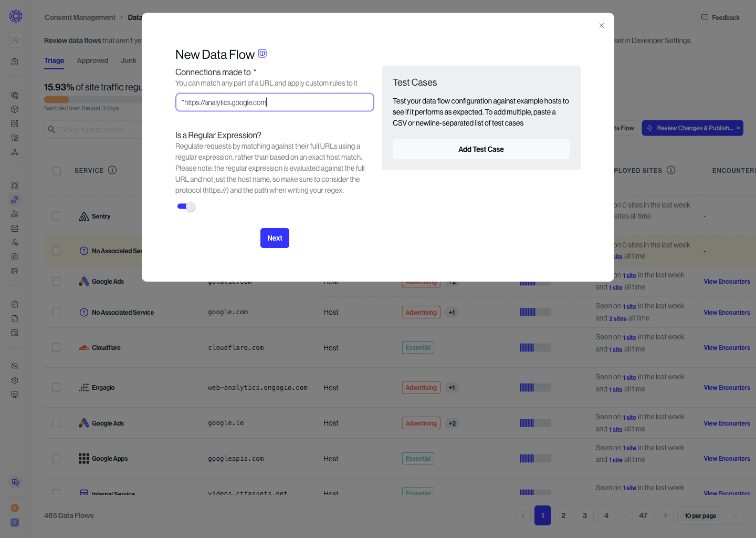This screenshot has width=756, height=538.
Task: Focus the 'Click or type to search' field
Action: (93, 130)
